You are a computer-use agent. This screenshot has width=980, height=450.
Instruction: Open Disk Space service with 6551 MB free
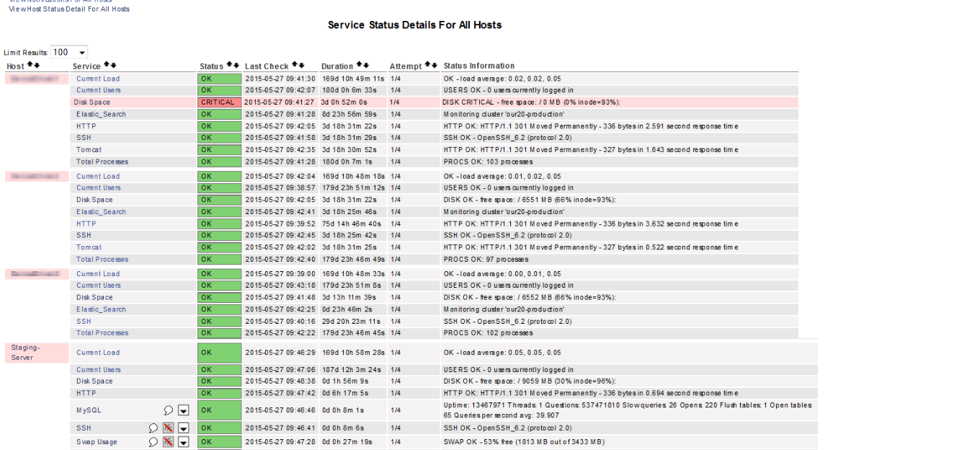(x=94, y=200)
